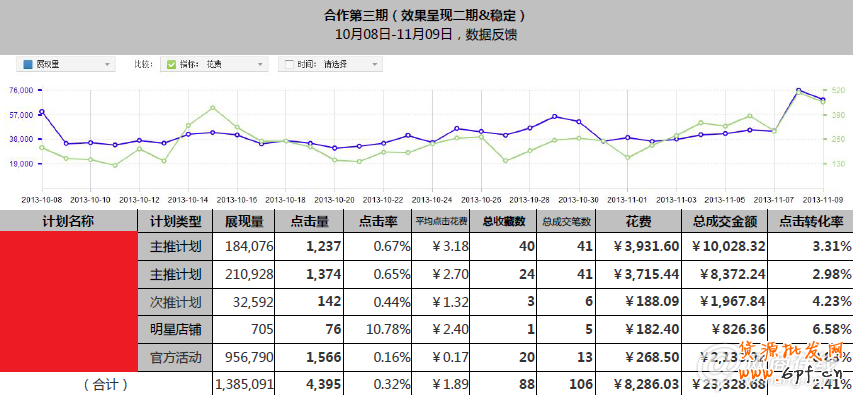Select the 次推计划 plan type cell

pos(175,301)
